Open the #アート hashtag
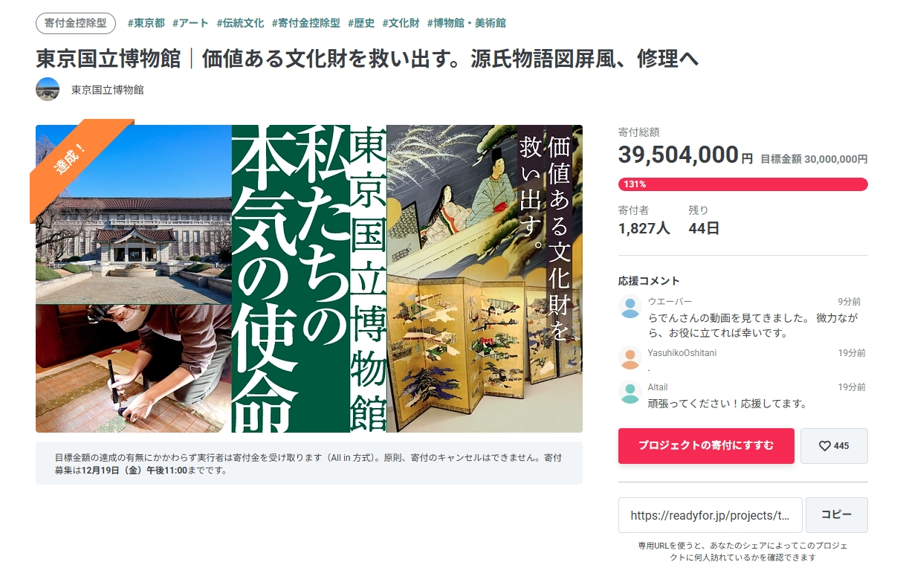This screenshot has width=903, height=588. point(190,23)
